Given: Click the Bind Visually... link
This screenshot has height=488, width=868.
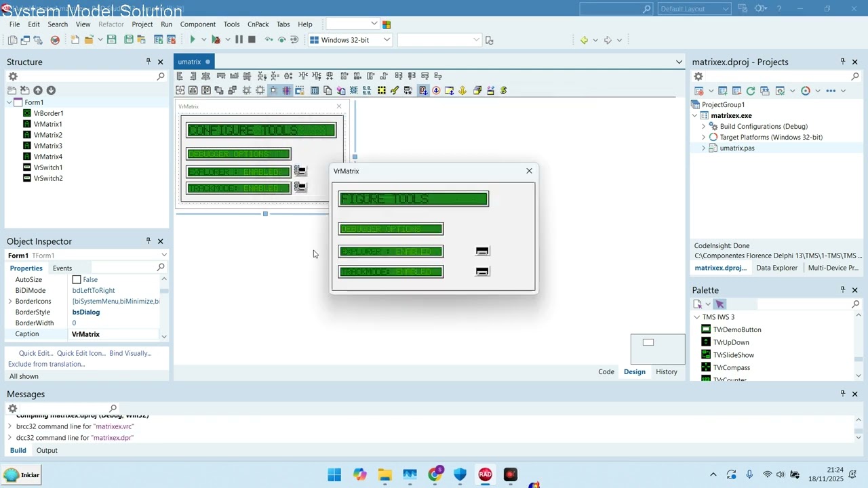Looking at the screenshot, I should tap(130, 353).
